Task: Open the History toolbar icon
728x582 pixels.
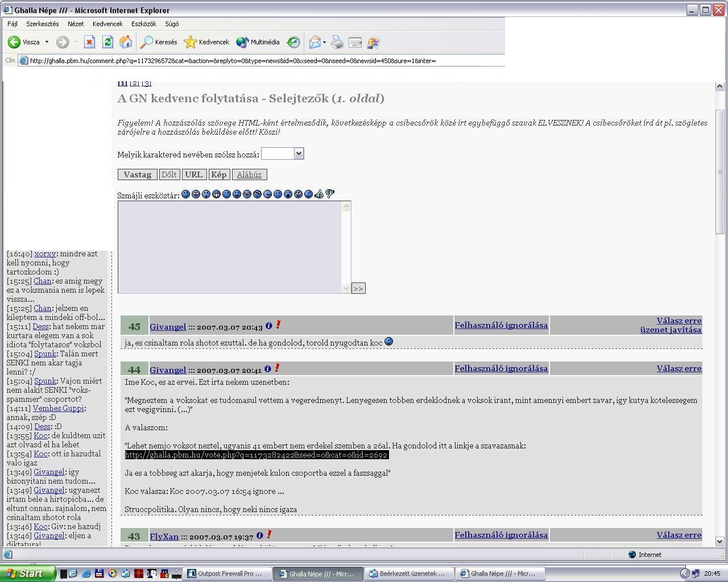Action: click(293, 42)
